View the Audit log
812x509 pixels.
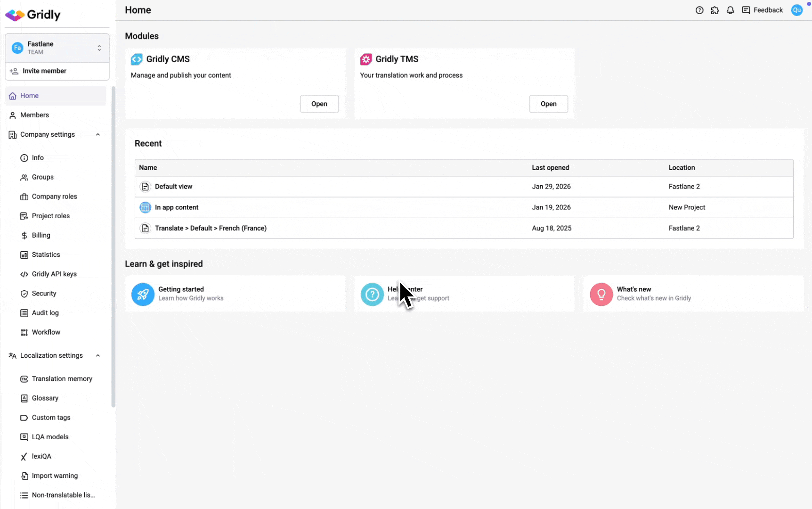[x=45, y=312]
